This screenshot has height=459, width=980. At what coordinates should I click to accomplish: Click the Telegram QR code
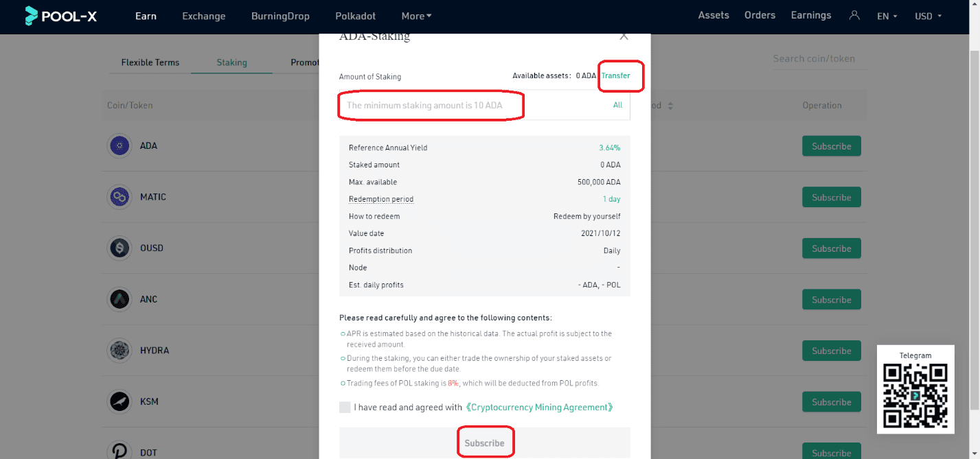pyautogui.click(x=915, y=396)
